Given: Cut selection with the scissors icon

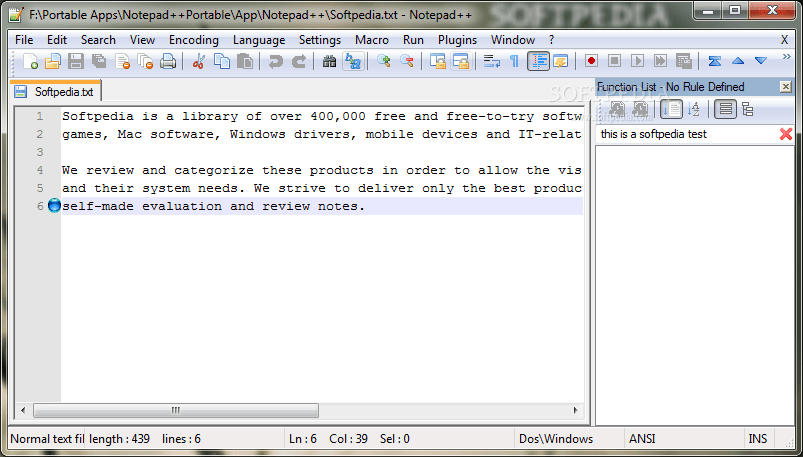Looking at the screenshot, I should (x=198, y=61).
